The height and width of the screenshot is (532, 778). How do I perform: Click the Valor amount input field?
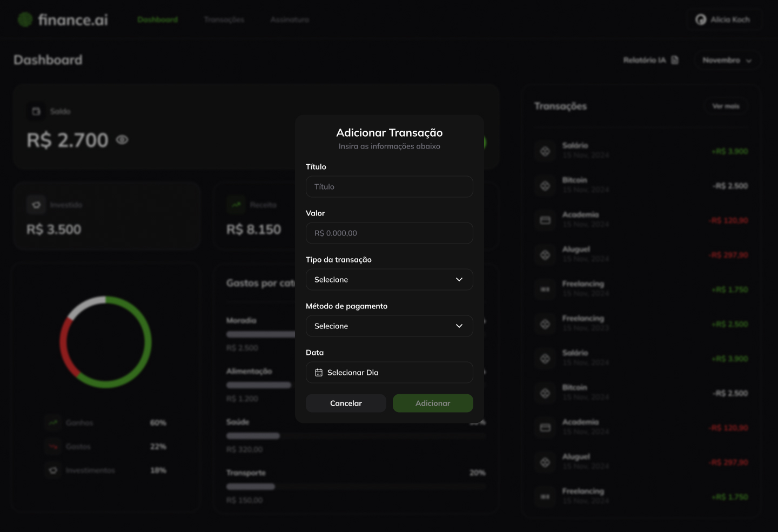coord(389,233)
